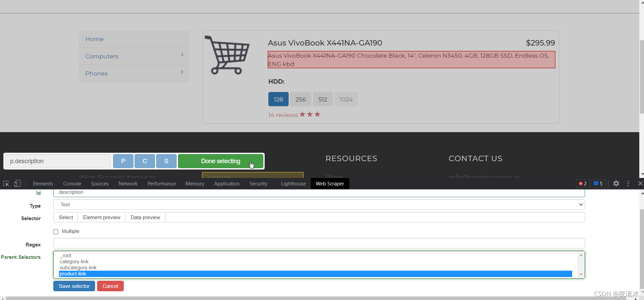Click the third review star
Viewport: 644px width, 300px height.
tap(317, 114)
